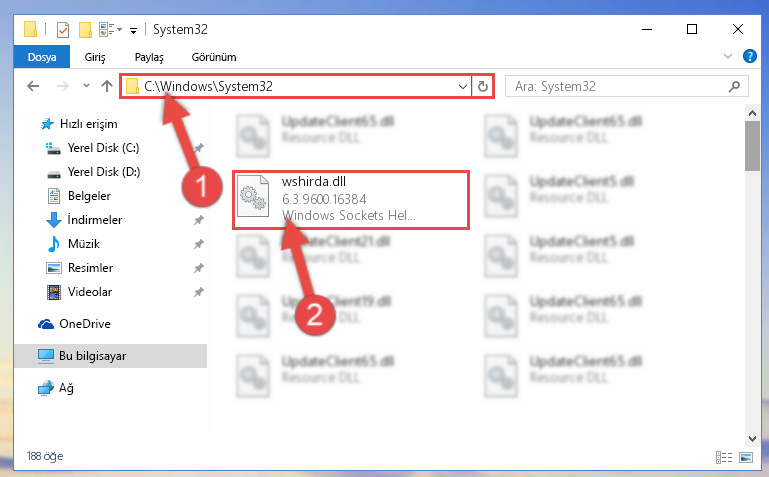Switch to large thumbnails view icon
Screen dimensions: 769x477
tap(746, 457)
